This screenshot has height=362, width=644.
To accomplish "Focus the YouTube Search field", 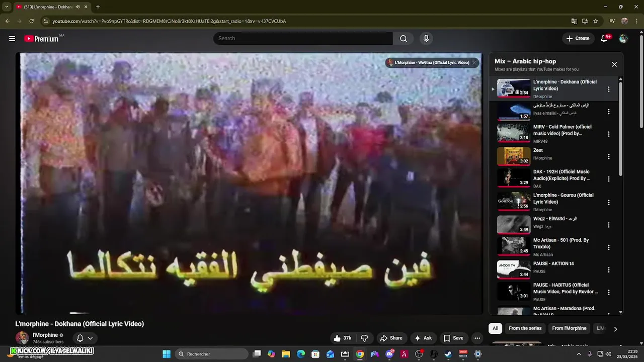I will pos(303,39).
